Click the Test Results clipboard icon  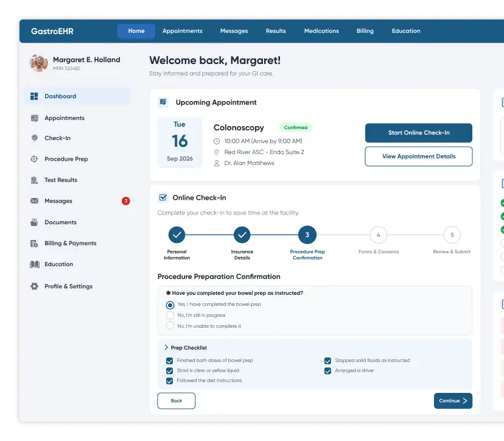point(34,180)
